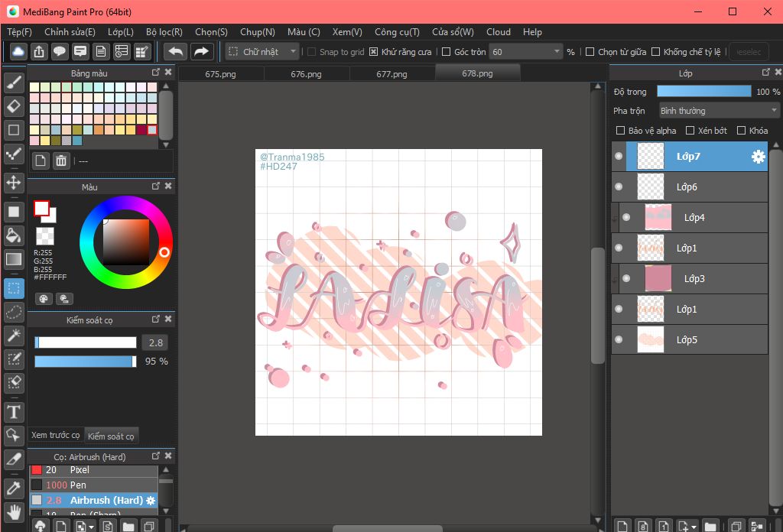The image size is (783, 532).
Task: Undock the Lớp panel
Action: tap(765, 73)
